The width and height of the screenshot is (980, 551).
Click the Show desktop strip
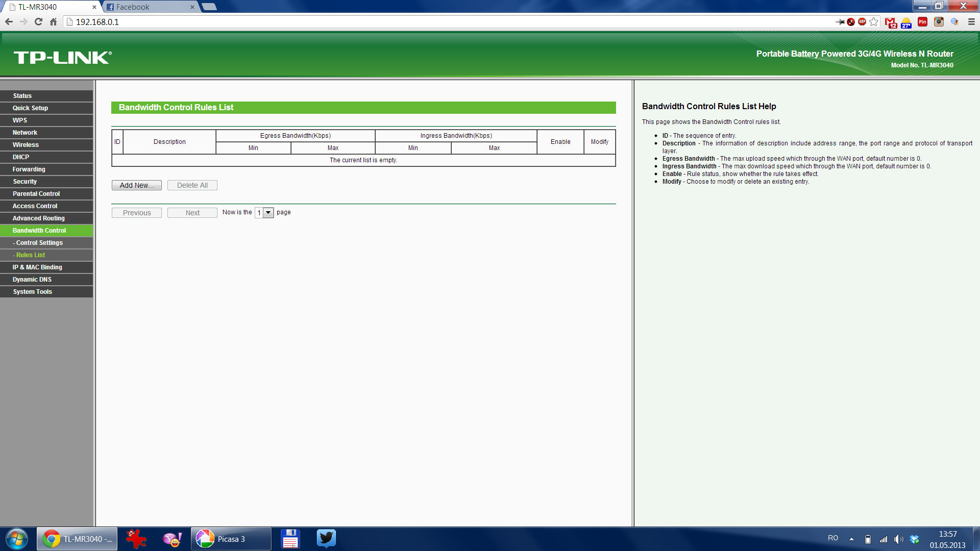[976, 539]
